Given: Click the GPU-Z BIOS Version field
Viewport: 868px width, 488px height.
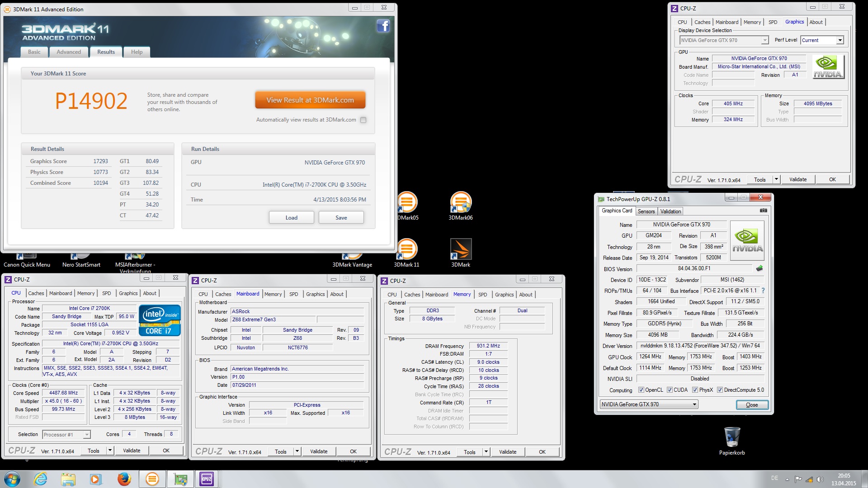Looking at the screenshot, I should tap(694, 268).
